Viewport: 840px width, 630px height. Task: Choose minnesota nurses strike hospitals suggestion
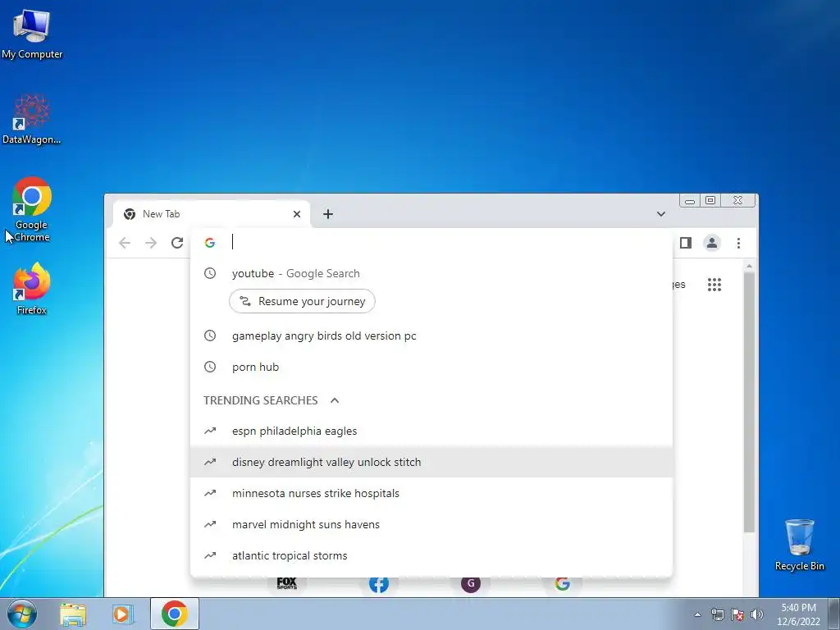coord(431,493)
